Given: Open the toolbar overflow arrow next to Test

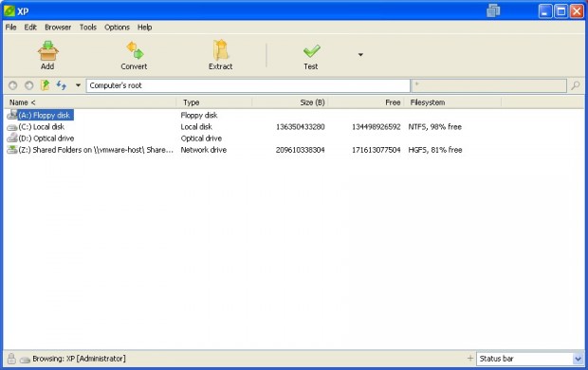Looking at the screenshot, I should 360,55.
